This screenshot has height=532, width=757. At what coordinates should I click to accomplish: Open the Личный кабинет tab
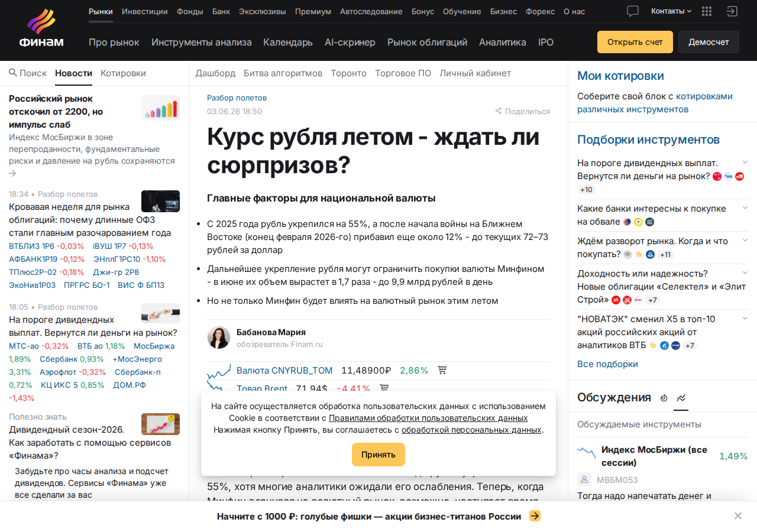475,73
